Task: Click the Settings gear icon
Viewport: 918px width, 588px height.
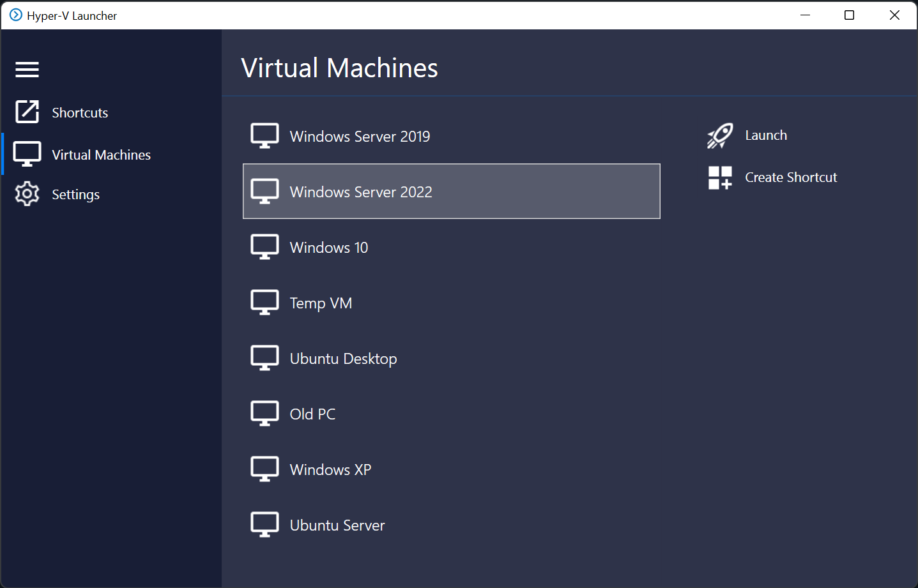Action: pyautogui.click(x=27, y=193)
